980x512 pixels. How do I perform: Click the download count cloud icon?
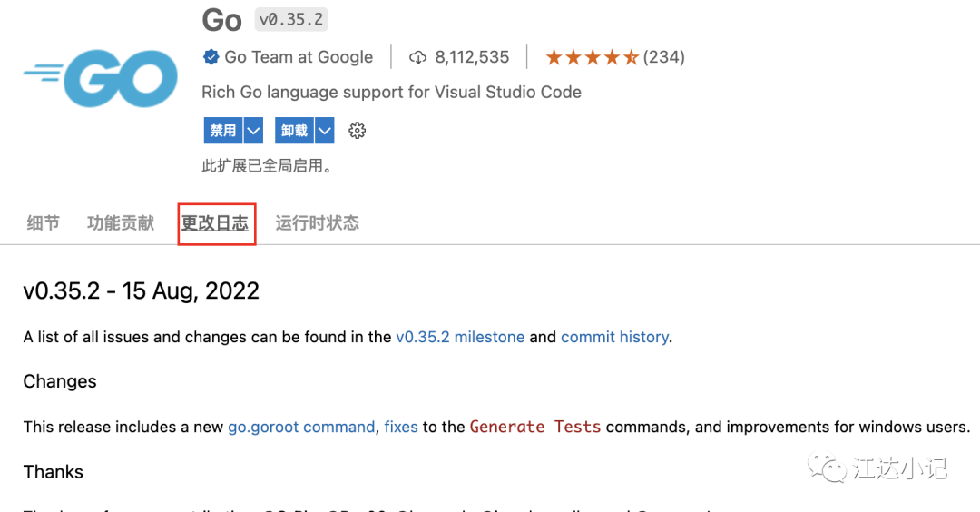(417, 57)
